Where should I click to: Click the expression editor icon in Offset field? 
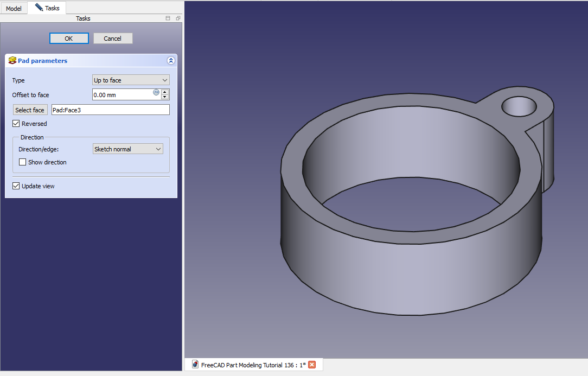pos(156,92)
